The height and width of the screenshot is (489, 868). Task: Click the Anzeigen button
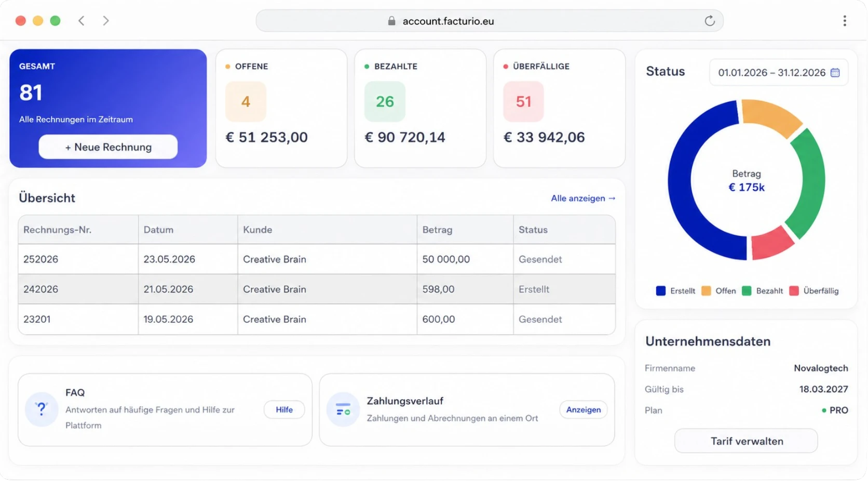(x=584, y=409)
